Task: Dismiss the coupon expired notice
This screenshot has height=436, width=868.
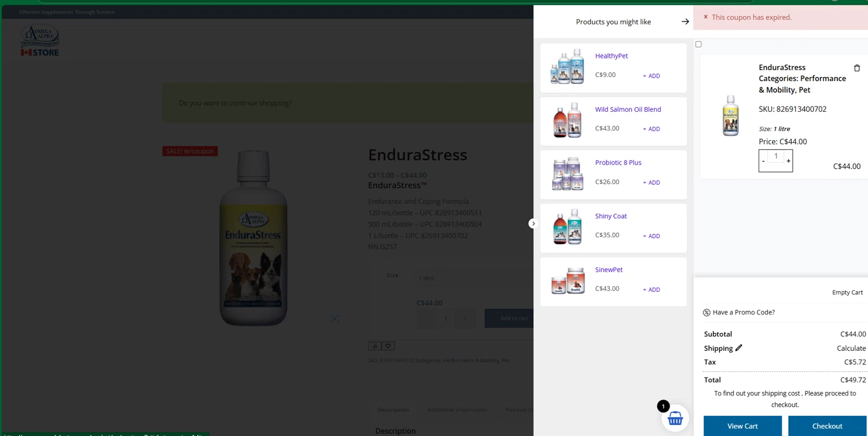Action: pyautogui.click(x=705, y=17)
